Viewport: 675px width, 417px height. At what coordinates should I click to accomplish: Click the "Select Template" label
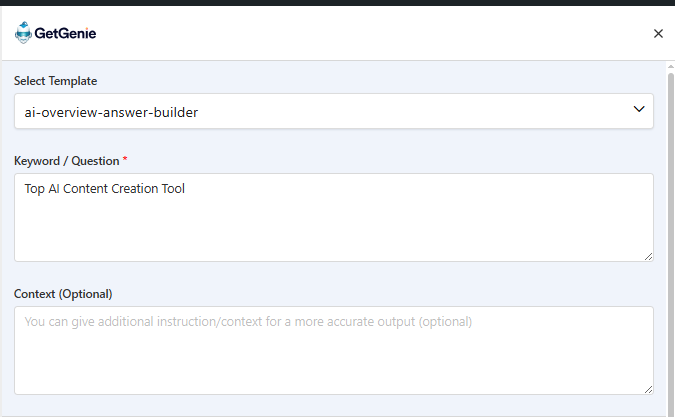pyautogui.click(x=56, y=81)
